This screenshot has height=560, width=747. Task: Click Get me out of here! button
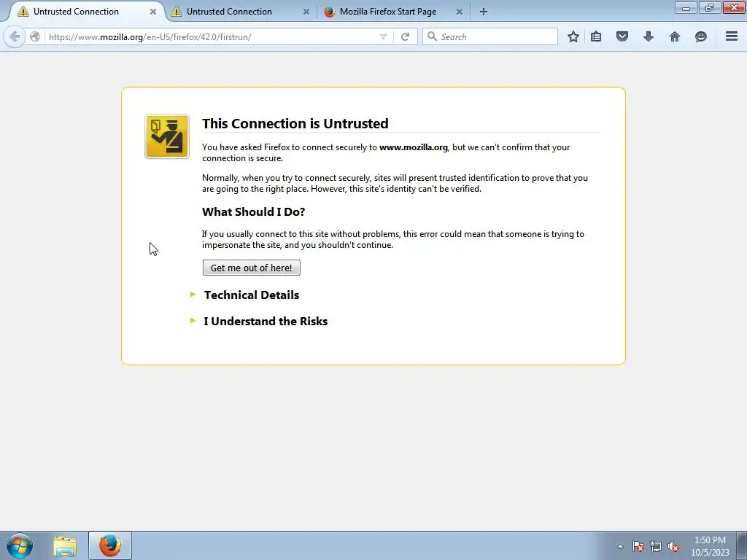(x=252, y=268)
